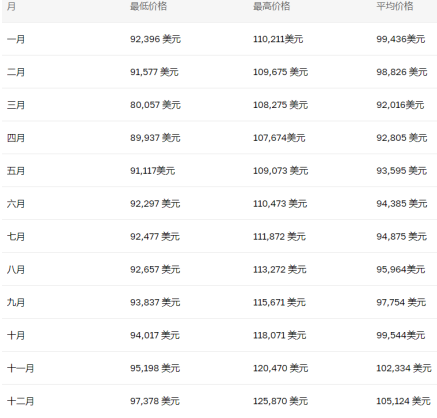Click the 二月 maximum price 109,675 美元
This screenshot has width=437, height=418.
[280, 72]
